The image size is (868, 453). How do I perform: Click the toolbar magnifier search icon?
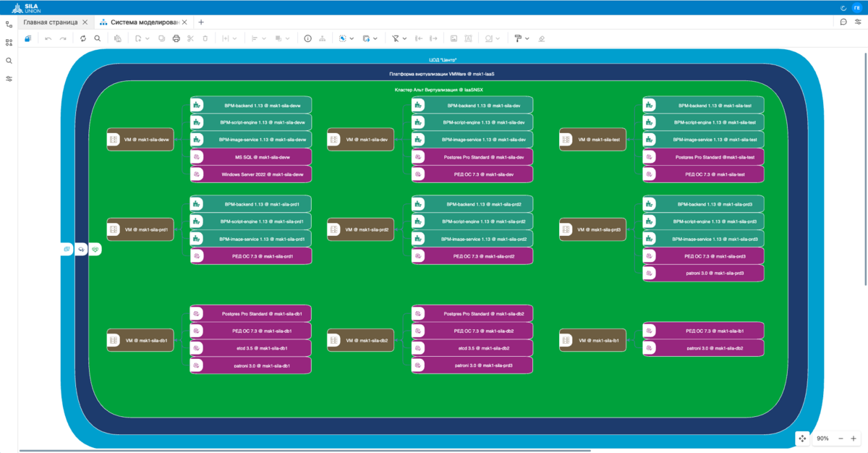98,38
